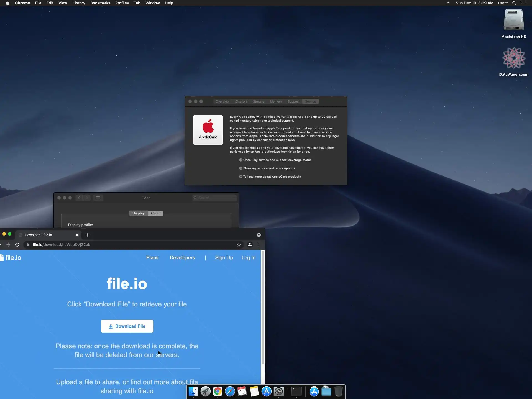
Task: Open Launchpad rocket icon in Dock
Action: (205, 391)
